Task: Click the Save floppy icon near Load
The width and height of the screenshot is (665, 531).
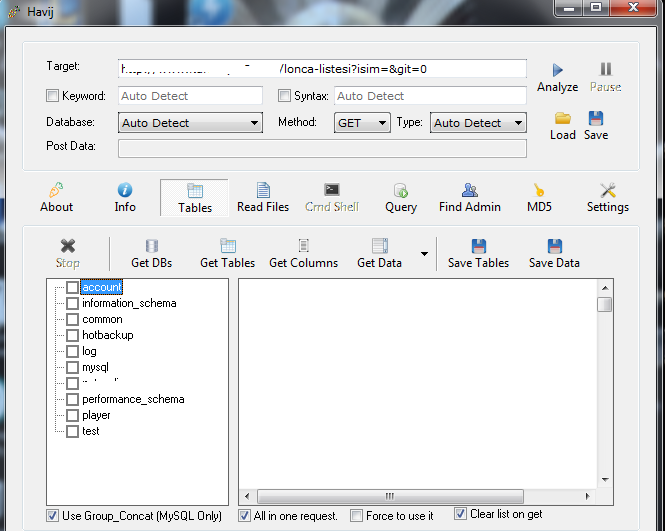Action: 596,118
